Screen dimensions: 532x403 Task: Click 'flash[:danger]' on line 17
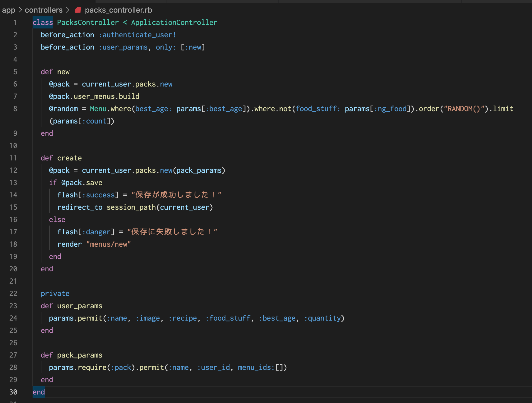coord(86,232)
